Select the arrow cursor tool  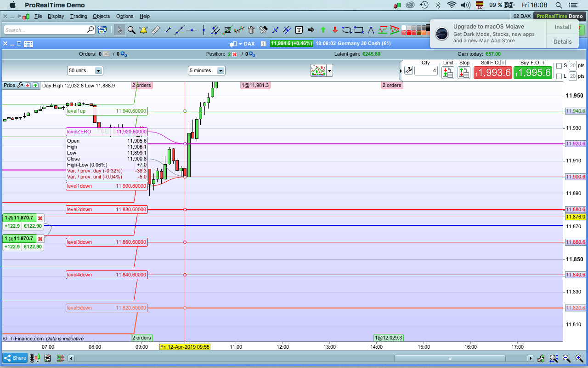119,30
